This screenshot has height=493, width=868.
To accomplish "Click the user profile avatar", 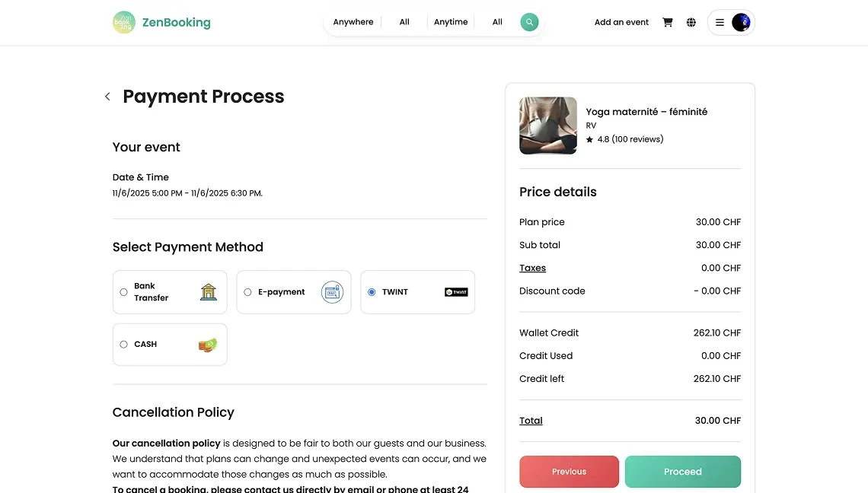I will pyautogui.click(x=741, y=22).
